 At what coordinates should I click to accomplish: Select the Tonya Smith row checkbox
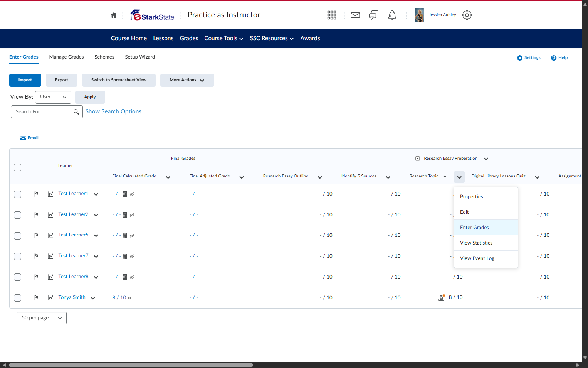pyautogui.click(x=17, y=298)
